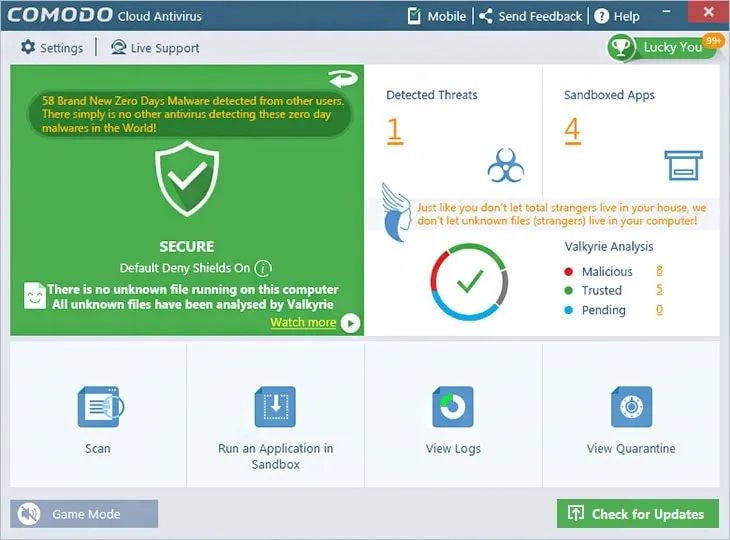Click the Scan tile icon
Image resolution: width=730 pixels, height=540 pixels.
tap(100, 406)
